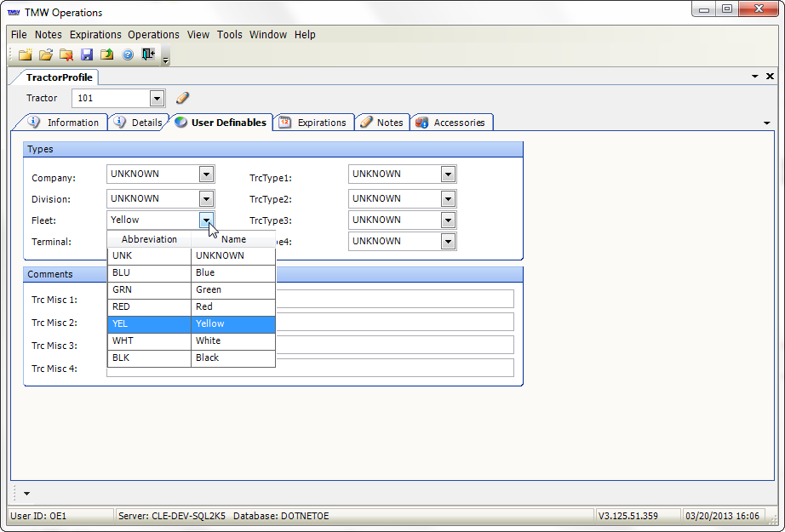Click the folder with green arrow icon
This screenshot has width=785, height=532.
click(x=107, y=54)
